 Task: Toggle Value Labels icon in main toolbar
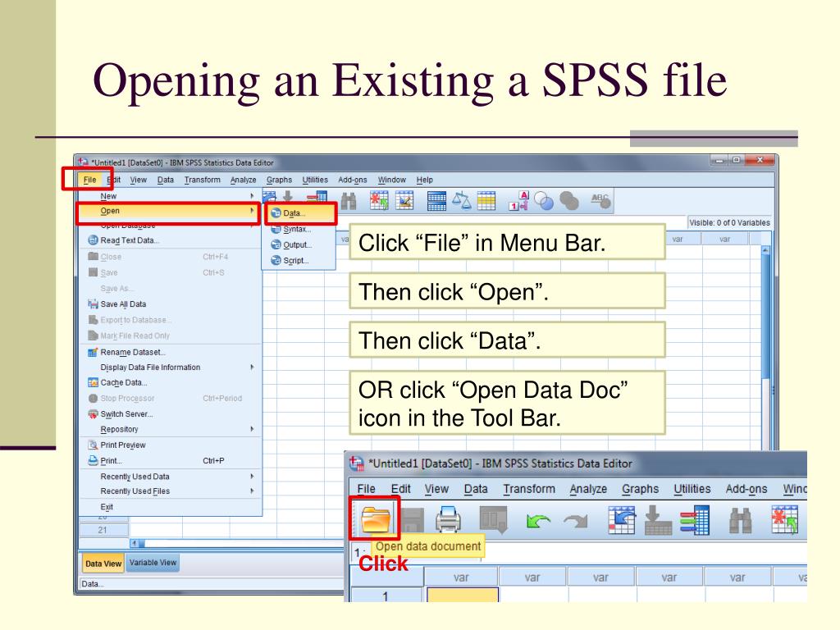tap(518, 201)
